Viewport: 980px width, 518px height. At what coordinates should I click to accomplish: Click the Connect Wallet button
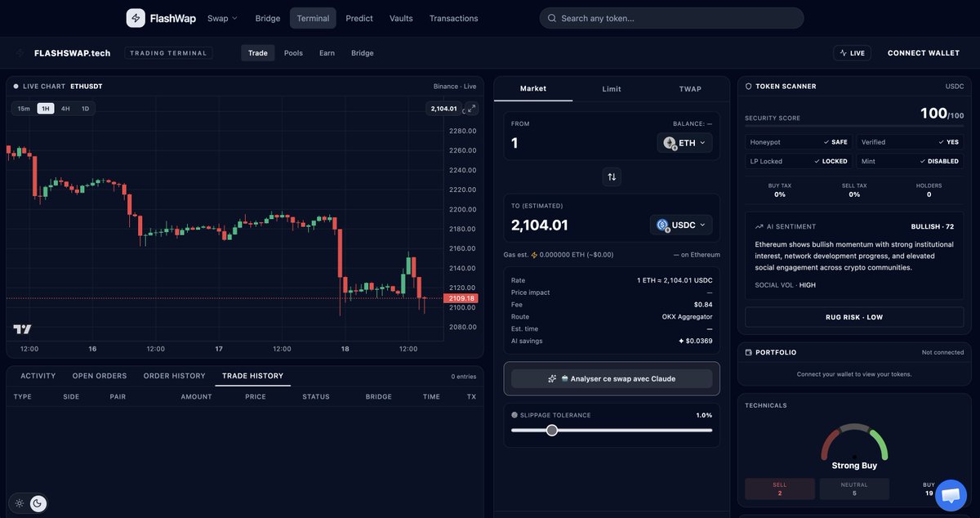click(924, 53)
